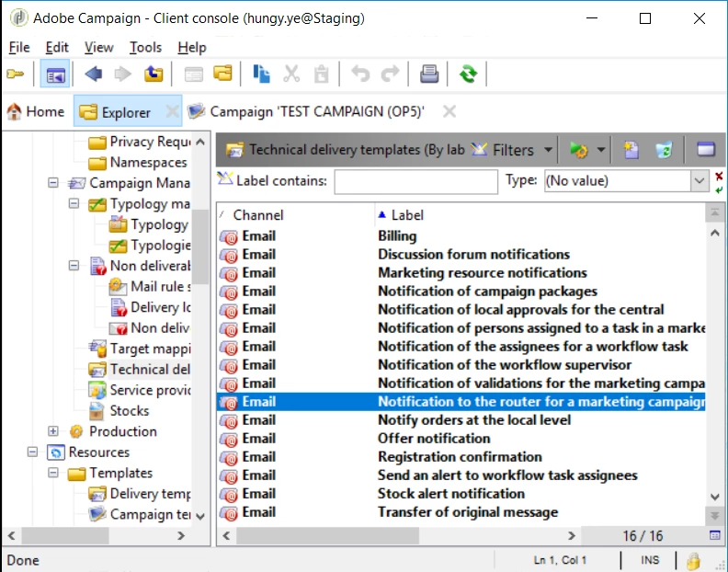Select the Stocks tree item
The image size is (728, 572).
119,411
